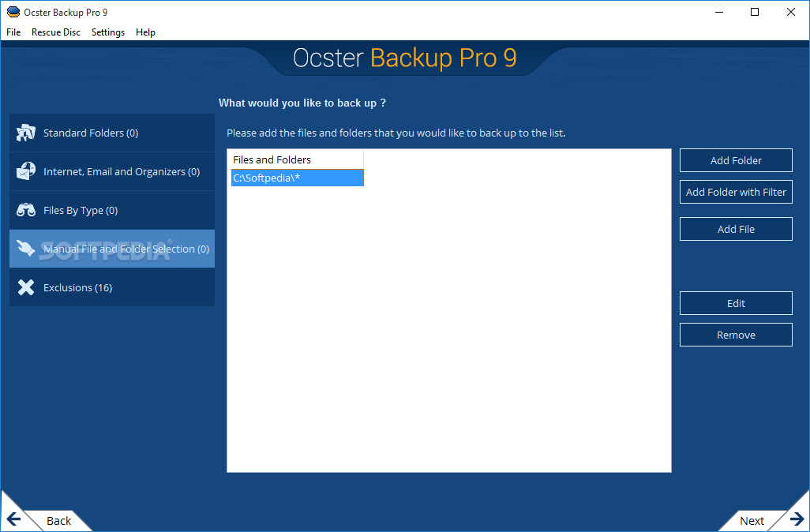Go Back to the previous step

point(59,521)
